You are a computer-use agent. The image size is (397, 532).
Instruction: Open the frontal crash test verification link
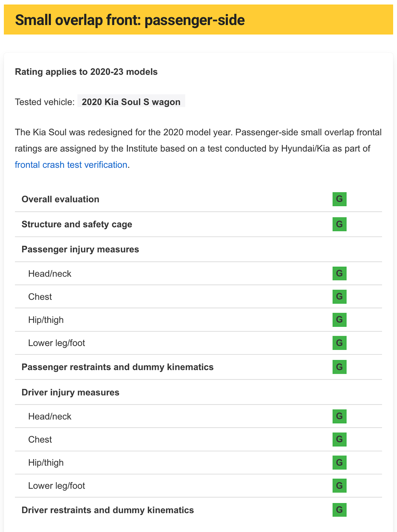pos(71,165)
